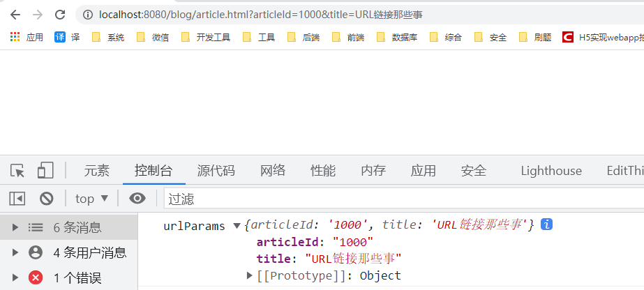Click the articleId: "1000" property

(315, 242)
